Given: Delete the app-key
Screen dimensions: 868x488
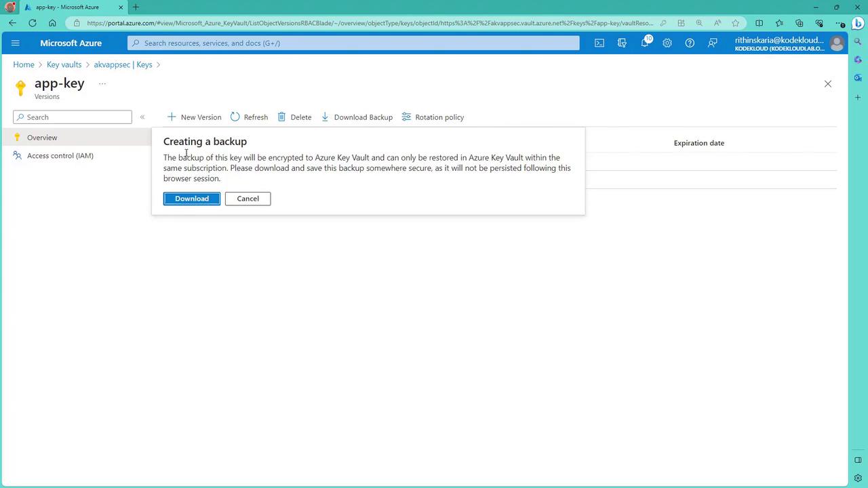Looking at the screenshot, I should 294,117.
